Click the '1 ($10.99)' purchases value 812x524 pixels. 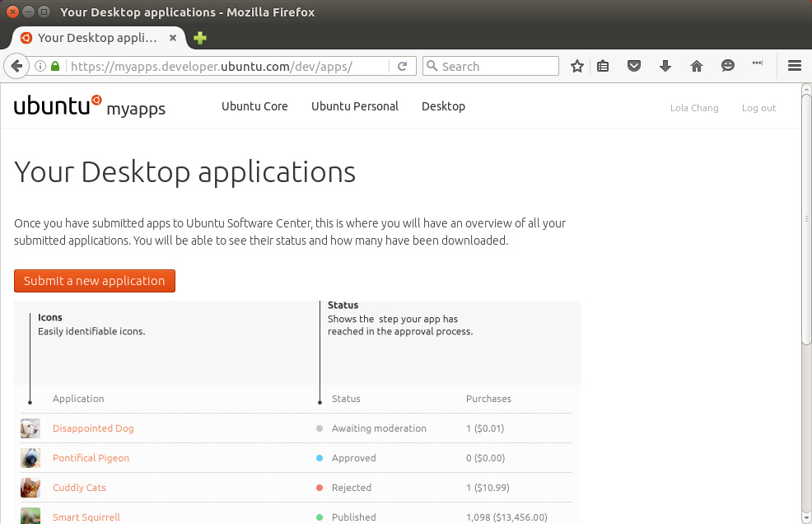(488, 488)
